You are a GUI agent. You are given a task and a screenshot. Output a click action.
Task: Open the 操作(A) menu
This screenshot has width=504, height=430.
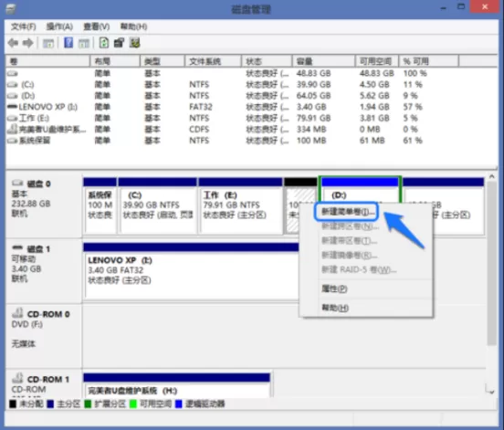[x=59, y=26]
